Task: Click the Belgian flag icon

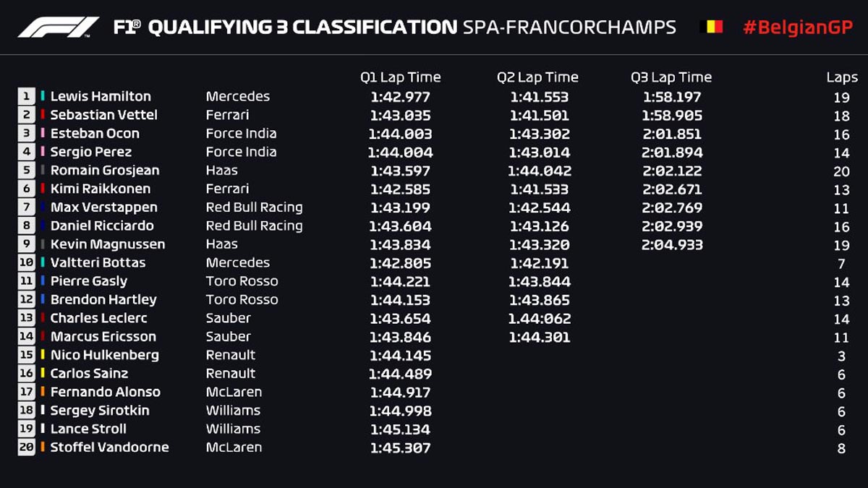Action: (x=712, y=27)
